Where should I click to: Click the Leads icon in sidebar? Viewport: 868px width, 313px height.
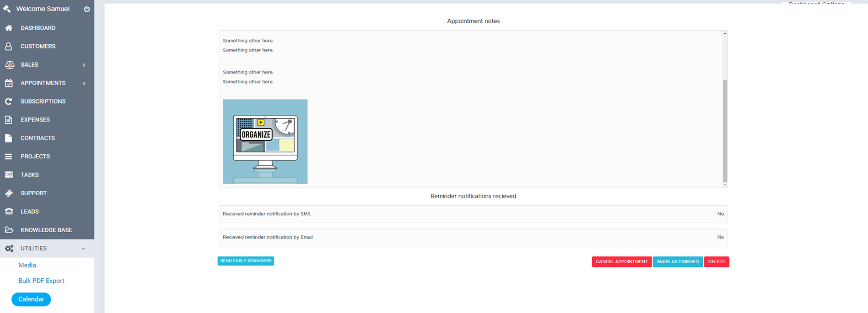coord(9,212)
